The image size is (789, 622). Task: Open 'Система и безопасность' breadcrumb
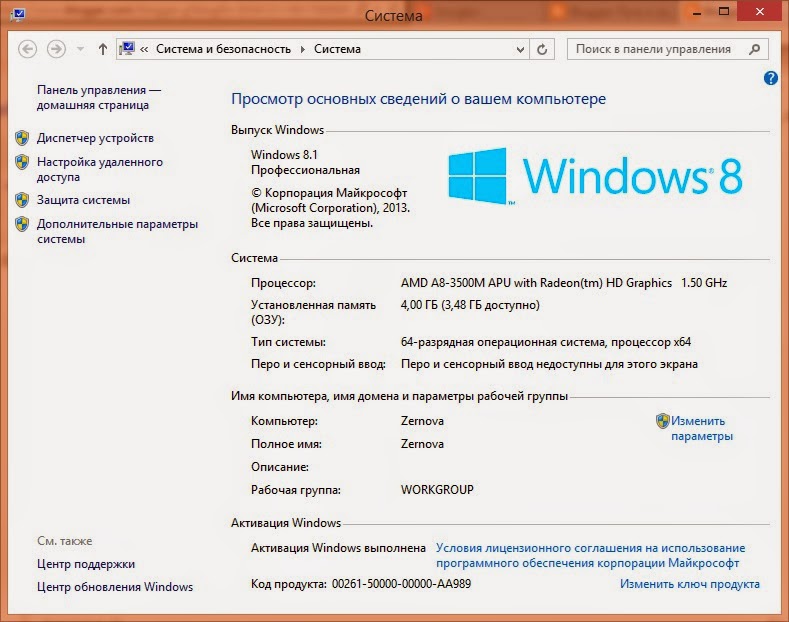223,49
